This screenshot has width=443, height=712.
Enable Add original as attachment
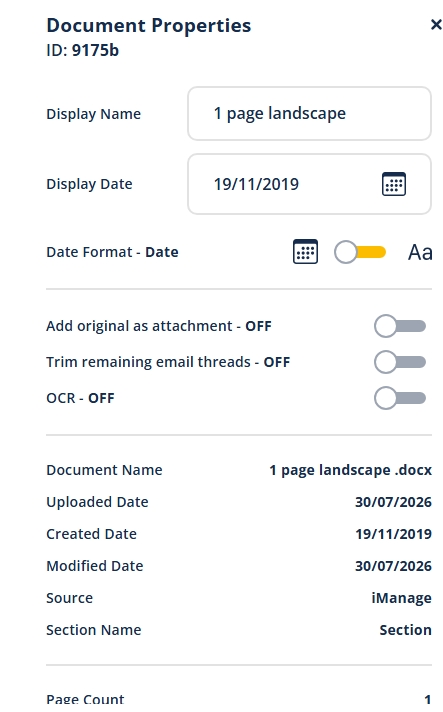click(x=400, y=326)
